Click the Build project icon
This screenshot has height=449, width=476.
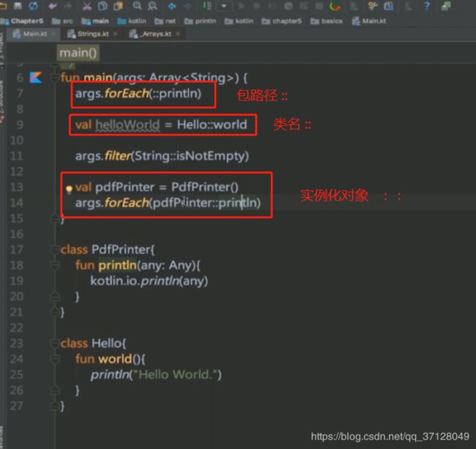pos(207,5)
